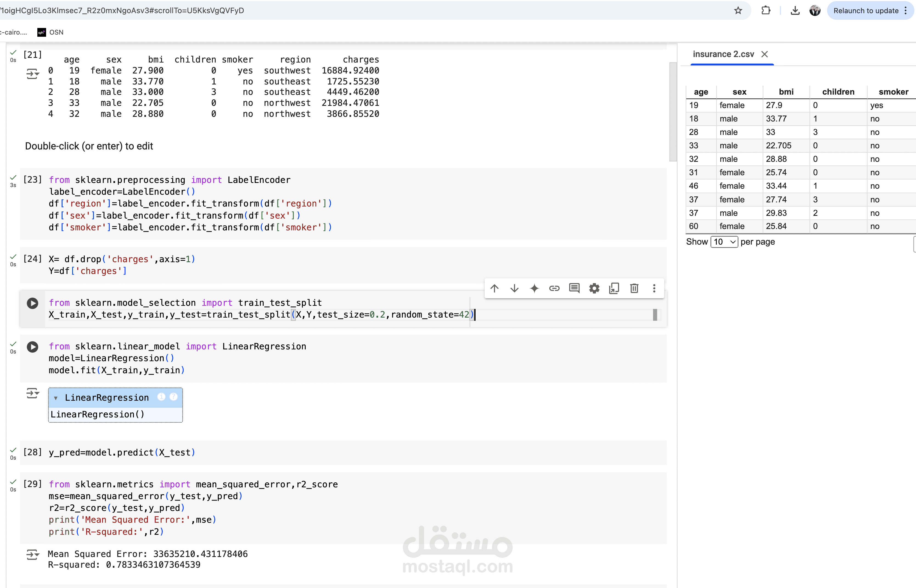
Task: Add a comment to the cell
Action: click(574, 288)
